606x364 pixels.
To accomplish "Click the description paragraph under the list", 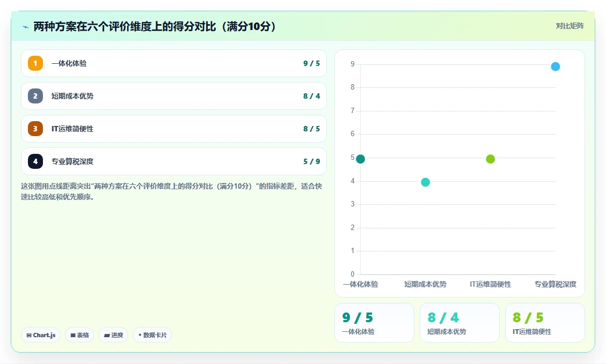I will (172, 191).
